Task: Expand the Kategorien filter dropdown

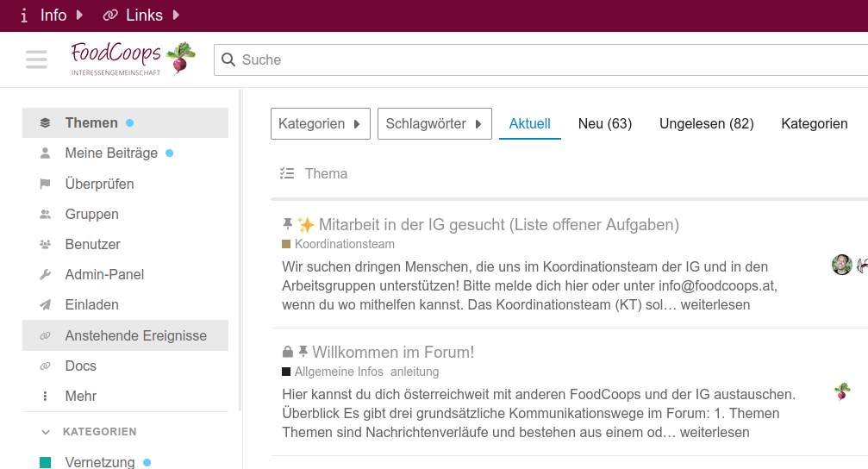Action: point(320,123)
